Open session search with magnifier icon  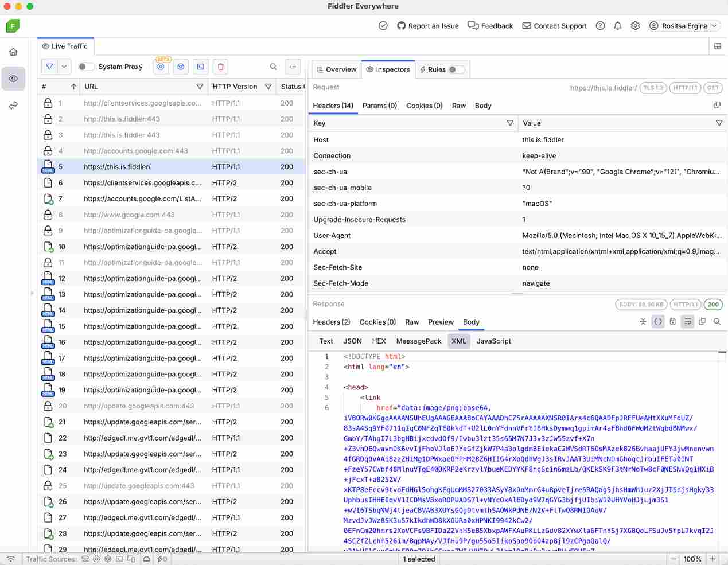pyautogui.click(x=274, y=67)
